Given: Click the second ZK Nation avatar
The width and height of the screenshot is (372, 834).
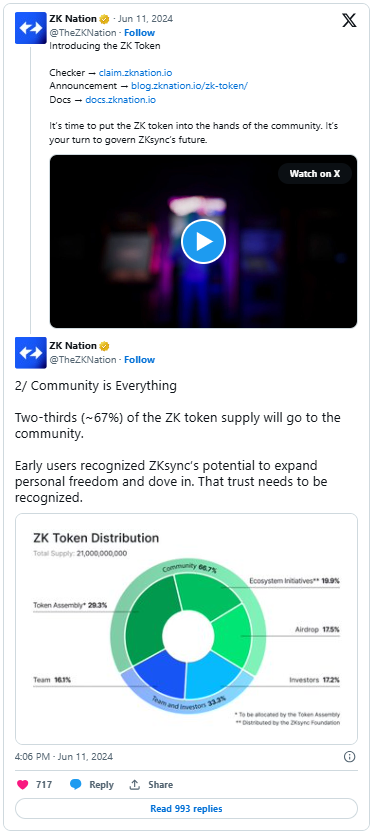Looking at the screenshot, I should coord(30,353).
